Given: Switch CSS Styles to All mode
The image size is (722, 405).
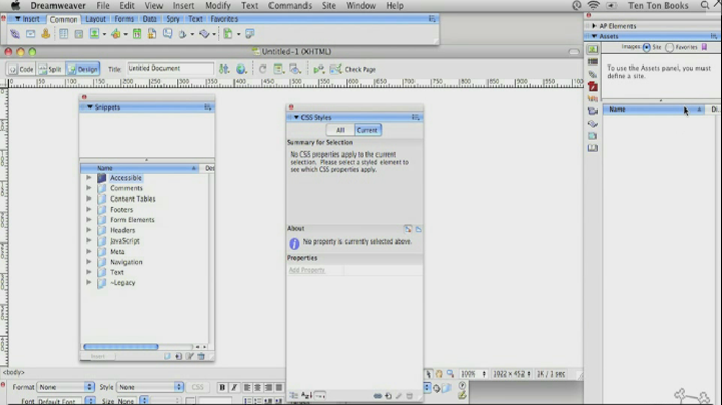Looking at the screenshot, I should pyautogui.click(x=340, y=130).
